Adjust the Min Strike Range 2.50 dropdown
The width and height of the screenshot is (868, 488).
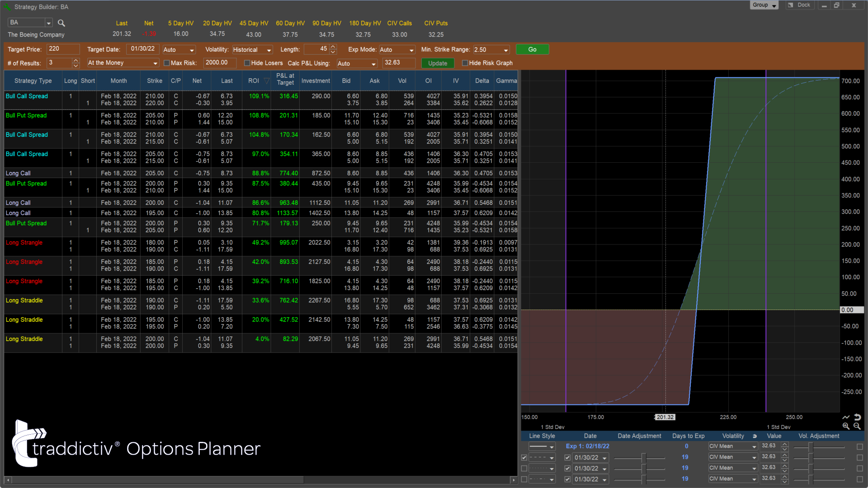click(x=505, y=49)
